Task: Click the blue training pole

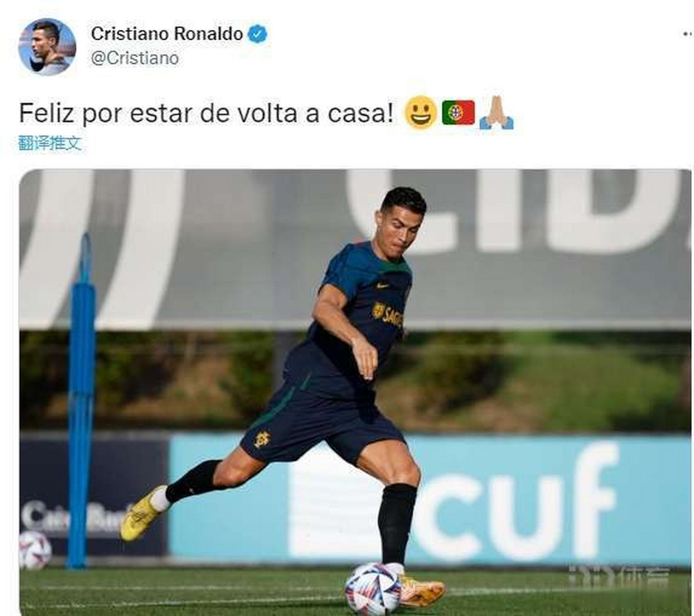Action: point(81,399)
